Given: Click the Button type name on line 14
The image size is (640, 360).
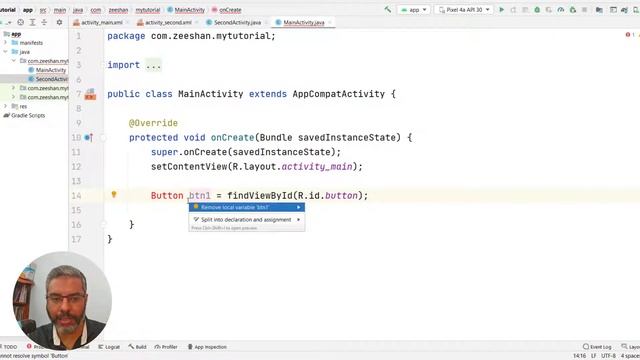Looking at the screenshot, I should pos(167,196).
